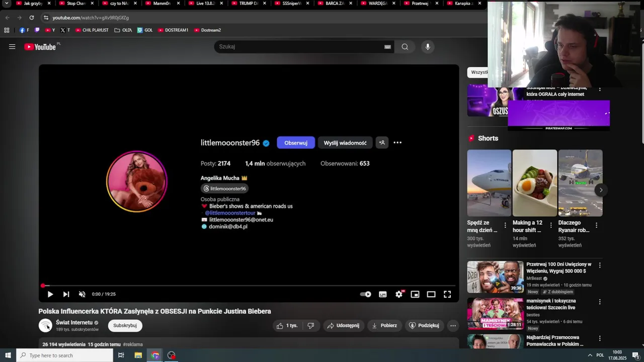Switch to the Live 13.8 tab
Viewport: 644px width, 362px height.
point(205,4)
